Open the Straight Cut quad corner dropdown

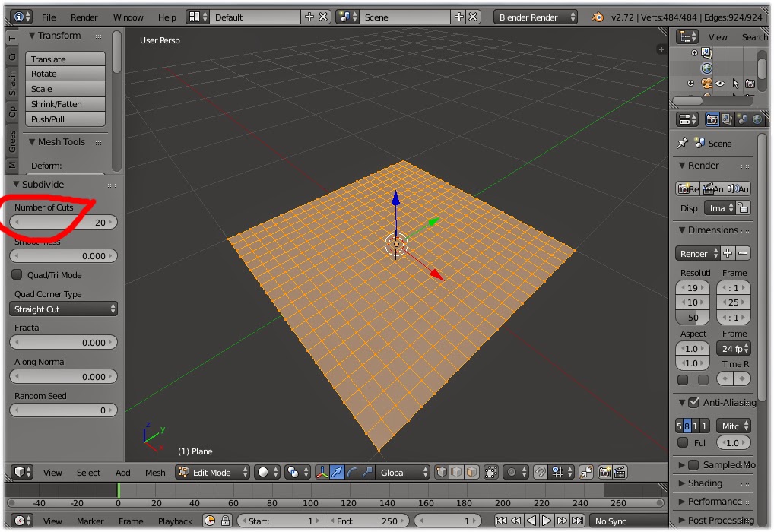pos(63,309)
